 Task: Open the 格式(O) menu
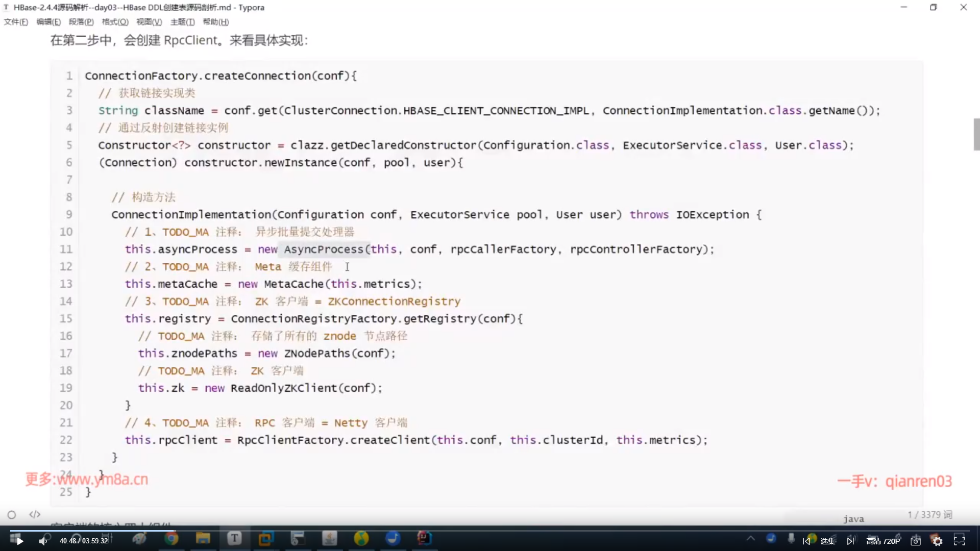click(115, 22)
